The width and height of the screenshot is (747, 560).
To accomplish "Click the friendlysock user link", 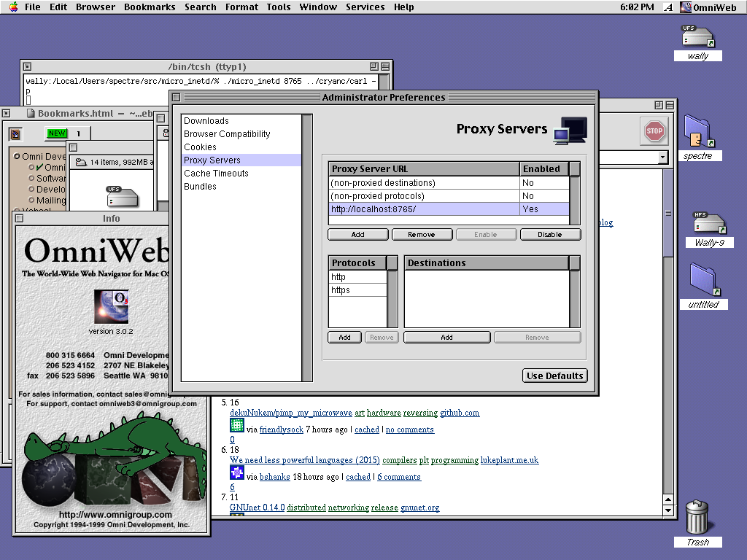I will [281, 429].
